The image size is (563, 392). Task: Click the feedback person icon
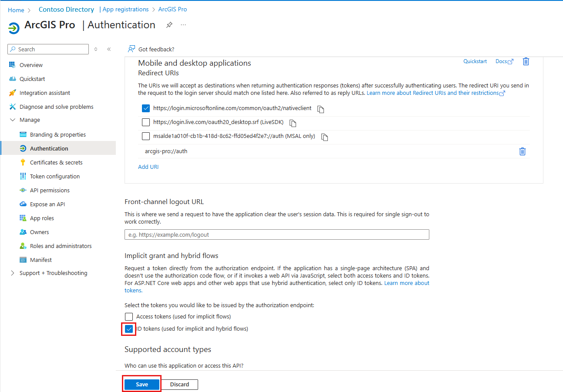coord(131,49)
